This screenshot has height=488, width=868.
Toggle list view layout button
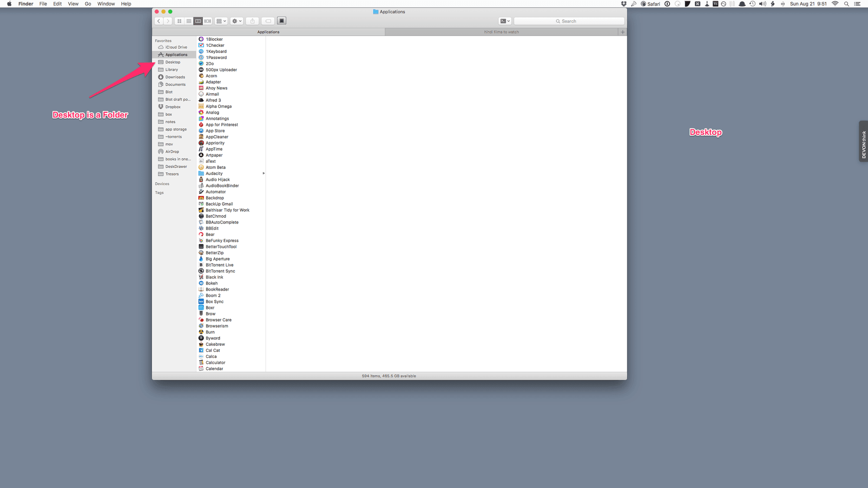pos(189,21)
